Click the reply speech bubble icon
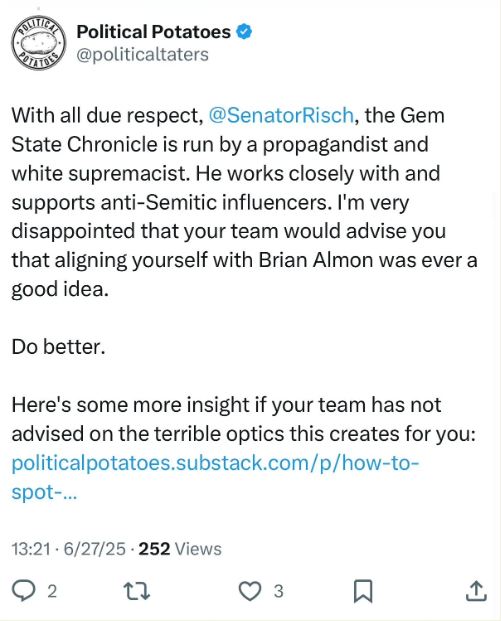501x621 pixels. point(23,591)
